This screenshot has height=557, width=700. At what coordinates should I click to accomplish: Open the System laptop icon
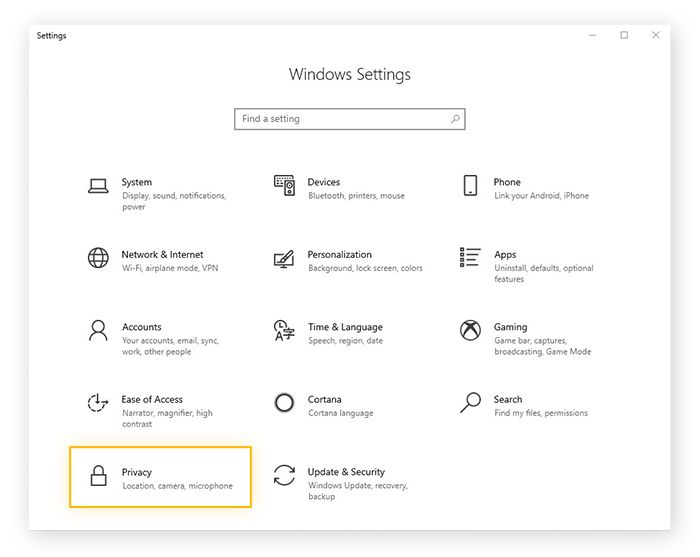tap(98, 186)
